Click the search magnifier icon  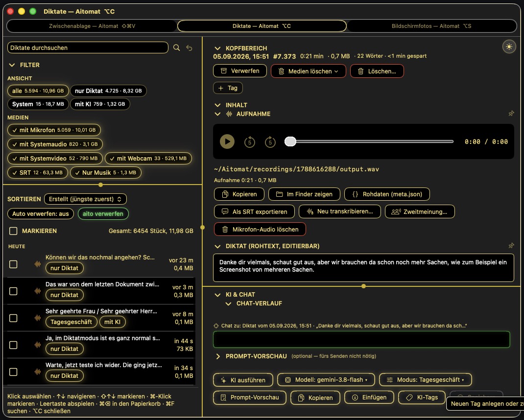point(176,48)
